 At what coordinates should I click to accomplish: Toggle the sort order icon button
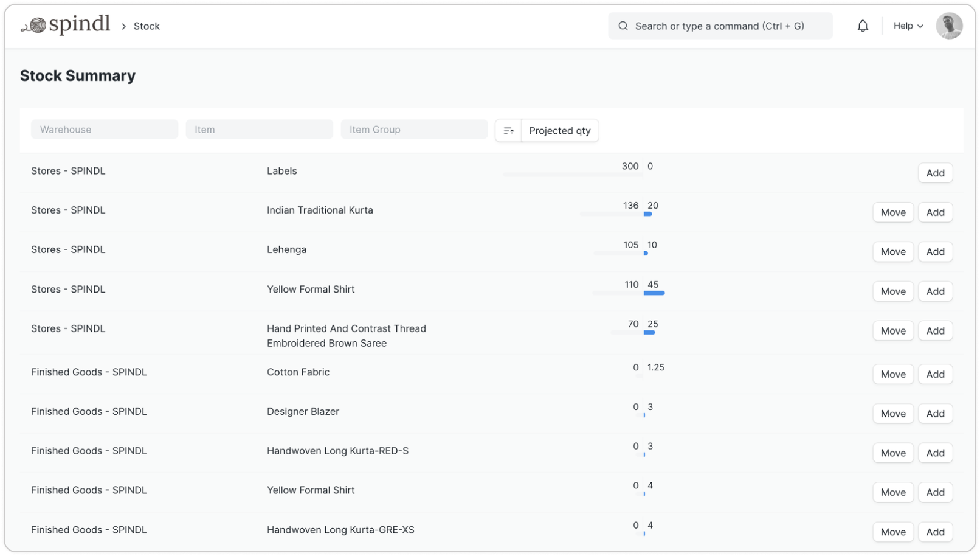click(508, 131)
